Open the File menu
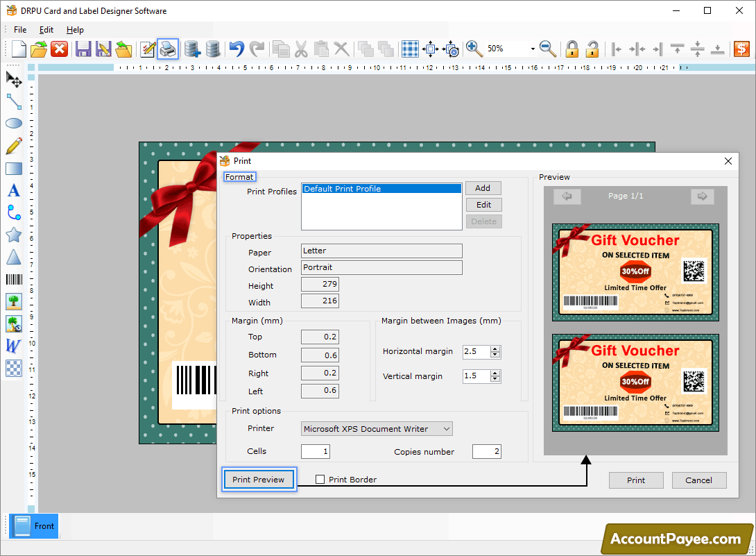756x556 pixels. click(20, 30)
